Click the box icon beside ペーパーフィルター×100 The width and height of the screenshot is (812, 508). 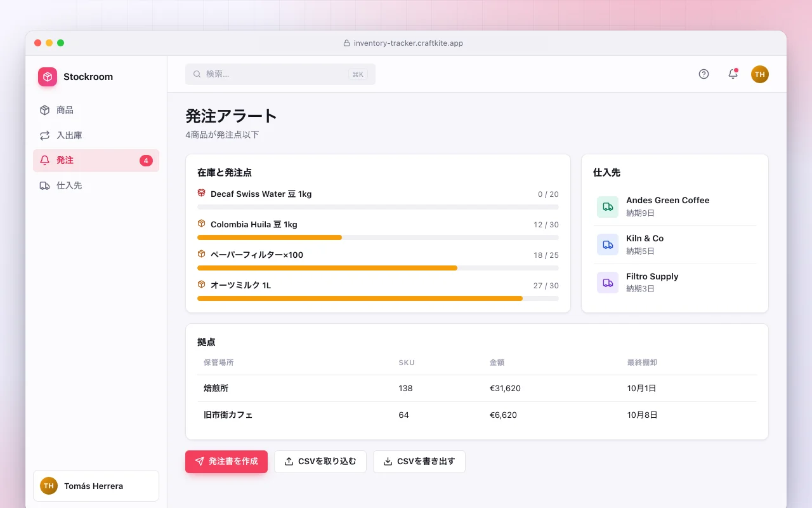(202, 254)
